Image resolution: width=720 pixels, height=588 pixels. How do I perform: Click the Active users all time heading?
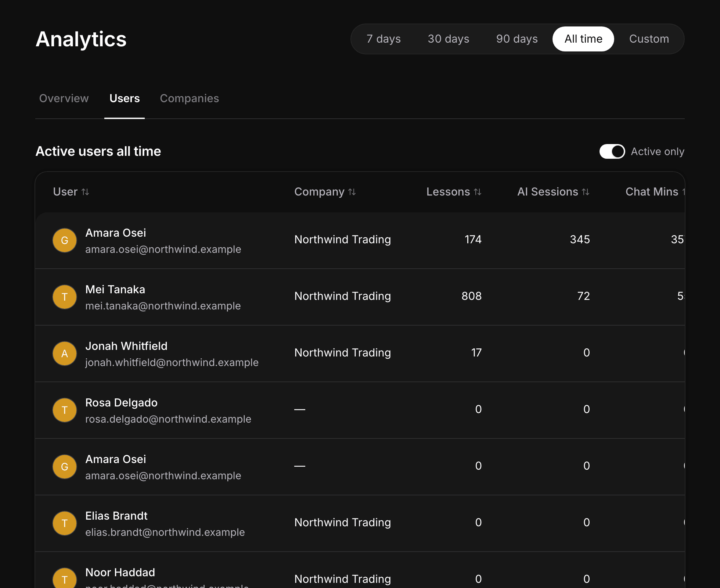98,151
